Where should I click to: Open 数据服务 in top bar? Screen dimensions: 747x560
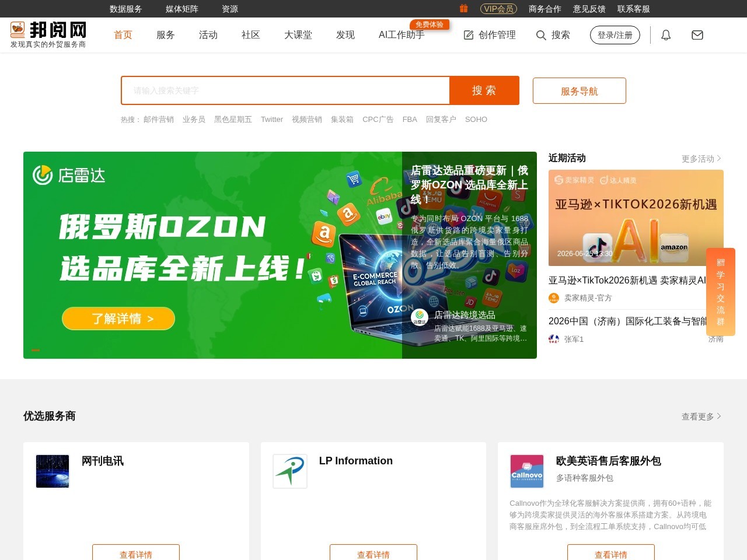pos(126,9)
